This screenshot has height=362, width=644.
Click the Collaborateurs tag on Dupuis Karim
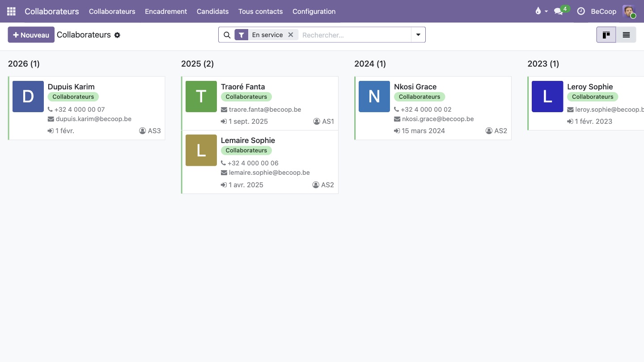[73, 97]
